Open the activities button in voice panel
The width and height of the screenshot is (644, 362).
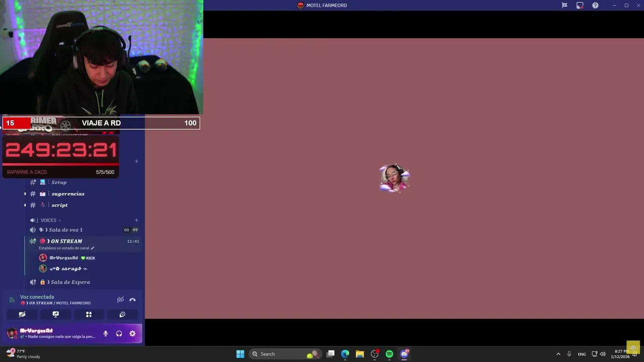tap(89, 314)
